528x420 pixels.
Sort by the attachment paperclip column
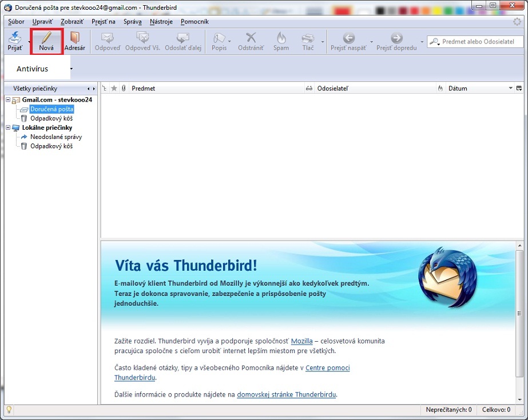click(124, 89)
